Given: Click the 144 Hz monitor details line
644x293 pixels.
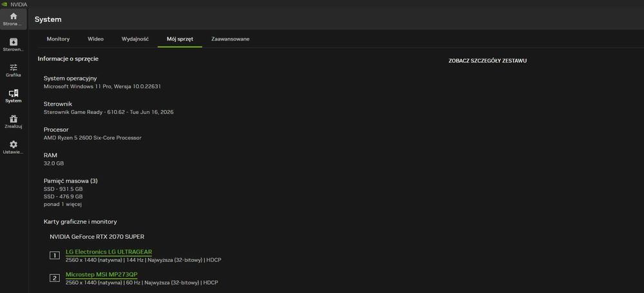Looking at the screenshot, I should (x=144, y=260).
